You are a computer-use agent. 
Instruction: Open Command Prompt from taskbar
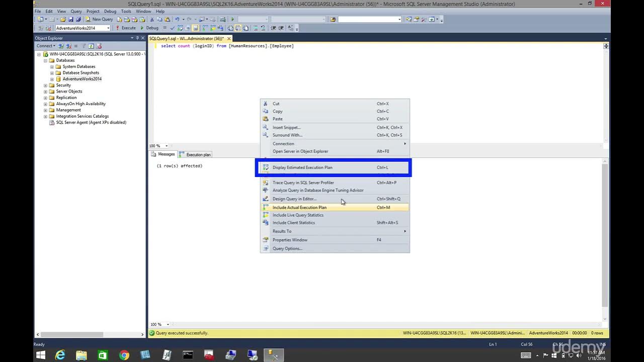pos(188,355)
